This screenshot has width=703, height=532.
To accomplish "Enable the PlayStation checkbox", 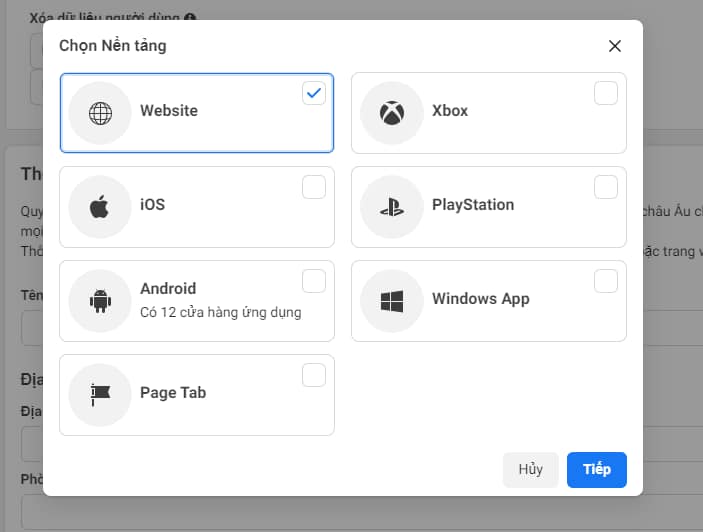I will (x=606, y=187).
